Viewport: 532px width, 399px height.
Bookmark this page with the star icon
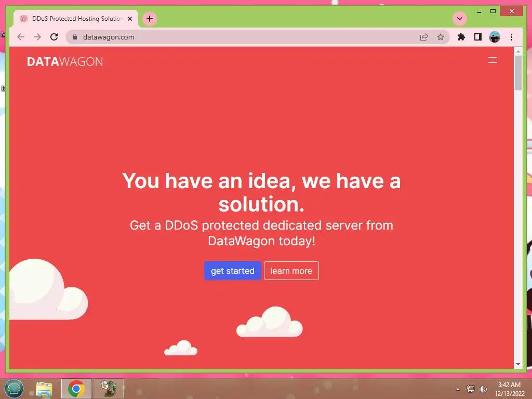click(441, 37)
